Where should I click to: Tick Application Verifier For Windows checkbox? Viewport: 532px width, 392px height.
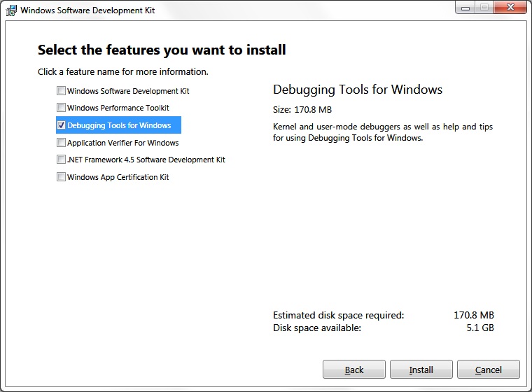(62, 143)
